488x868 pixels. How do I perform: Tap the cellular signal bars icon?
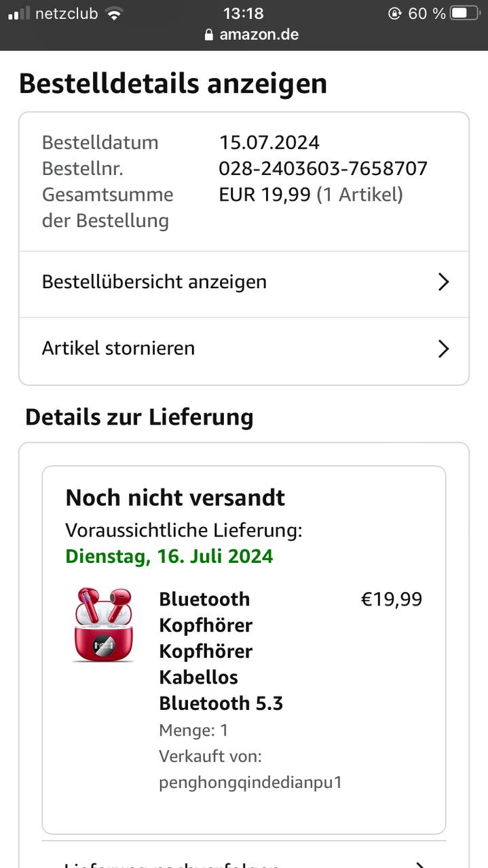click(x=19, y=14)
